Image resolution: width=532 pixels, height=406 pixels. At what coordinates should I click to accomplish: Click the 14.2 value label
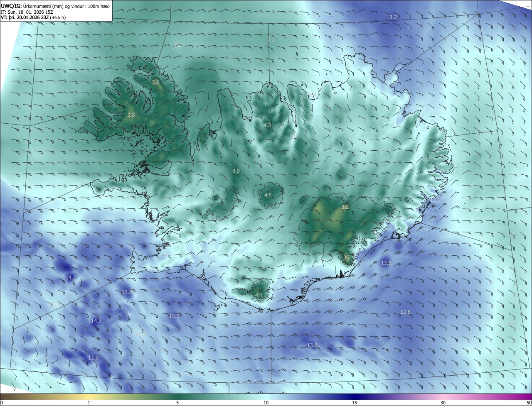click(x=71, y=277)
